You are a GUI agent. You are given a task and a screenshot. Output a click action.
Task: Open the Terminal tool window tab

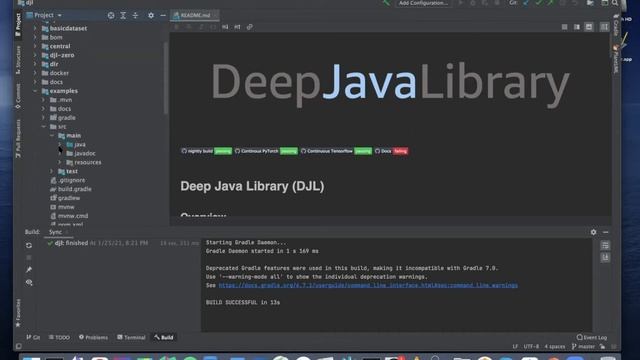tap(131, 338)
